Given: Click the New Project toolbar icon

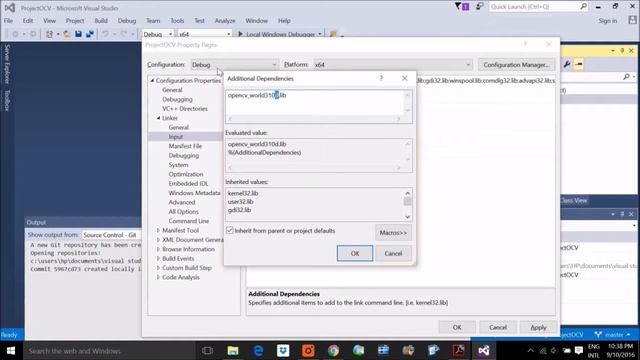Looking at the screenshot, I should click(x=49, y=34).
